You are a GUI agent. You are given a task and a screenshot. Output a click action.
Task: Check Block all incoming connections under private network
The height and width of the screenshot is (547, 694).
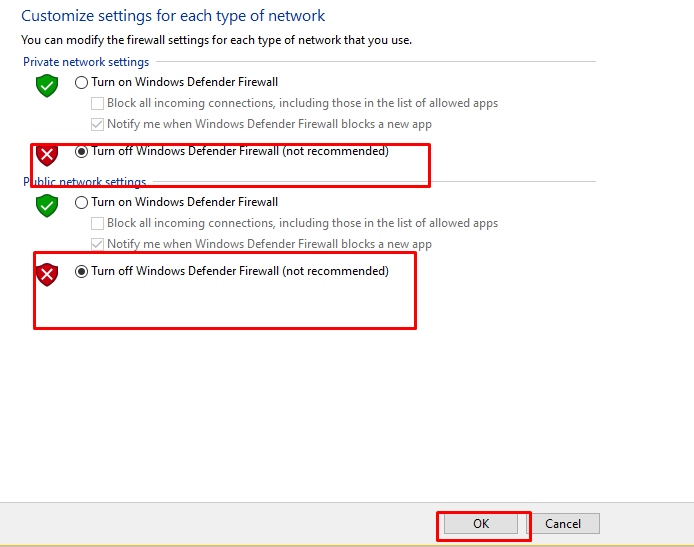tap(97, 103)
